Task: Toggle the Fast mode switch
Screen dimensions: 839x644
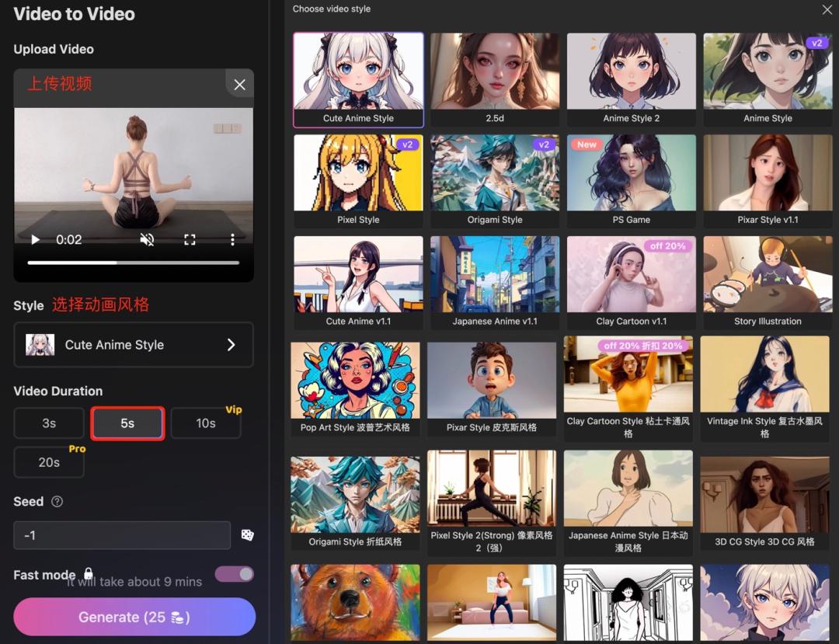Action: click(x=234, y=574)
